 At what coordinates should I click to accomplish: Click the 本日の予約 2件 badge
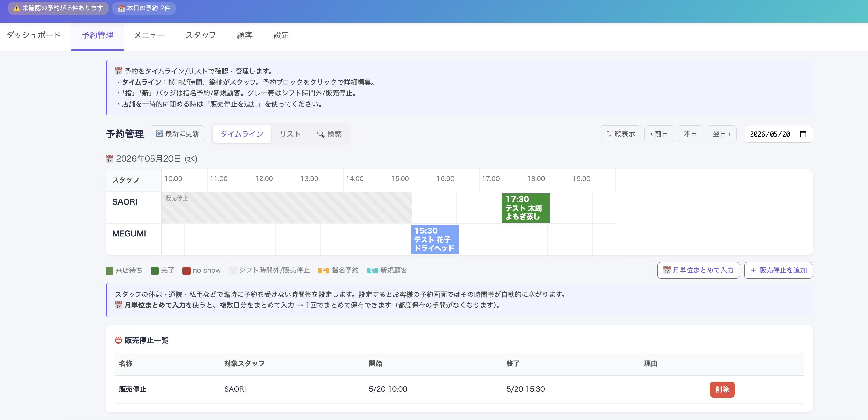pos(144,8)
